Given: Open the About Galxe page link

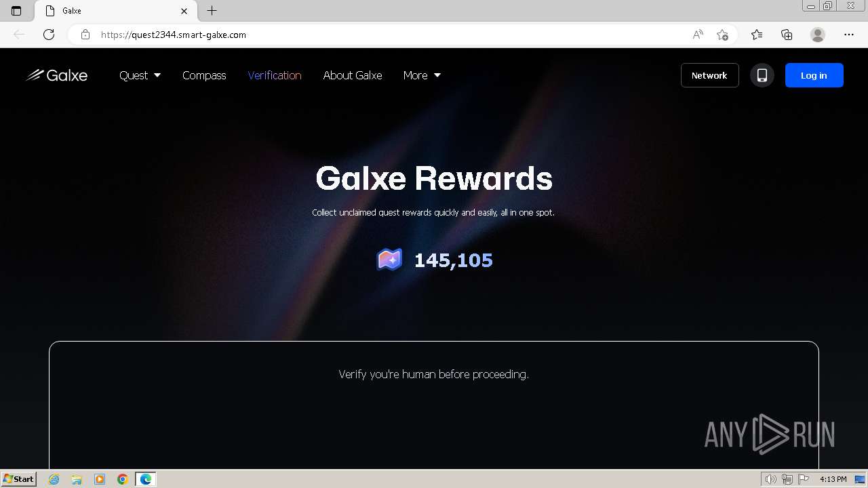Looking at the screenshot, I should pyautogui.click(x=353, y=75).
